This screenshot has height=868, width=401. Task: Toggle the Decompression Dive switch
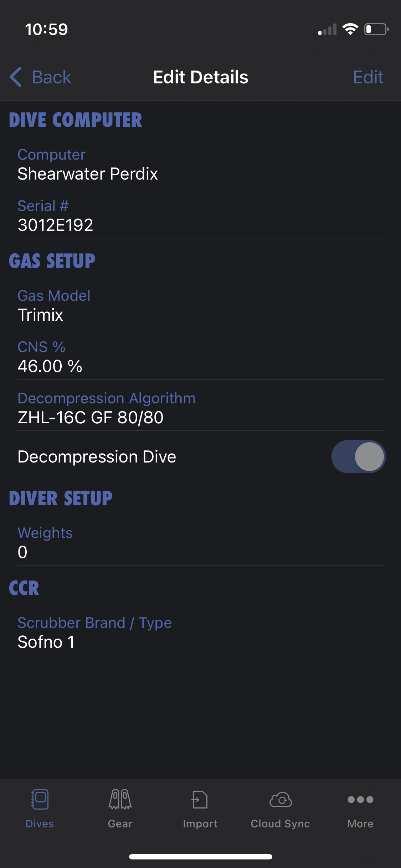pos(358,456)
